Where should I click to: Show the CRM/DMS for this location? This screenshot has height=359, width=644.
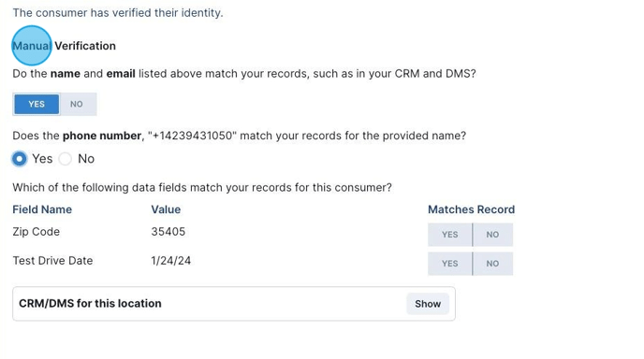click(x=428, y=304)
